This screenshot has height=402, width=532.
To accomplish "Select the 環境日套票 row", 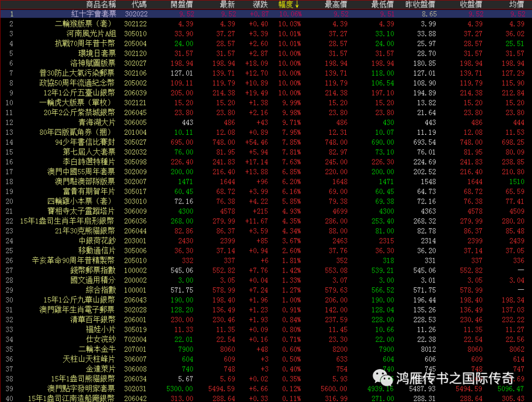I will [x=266, y=54].
